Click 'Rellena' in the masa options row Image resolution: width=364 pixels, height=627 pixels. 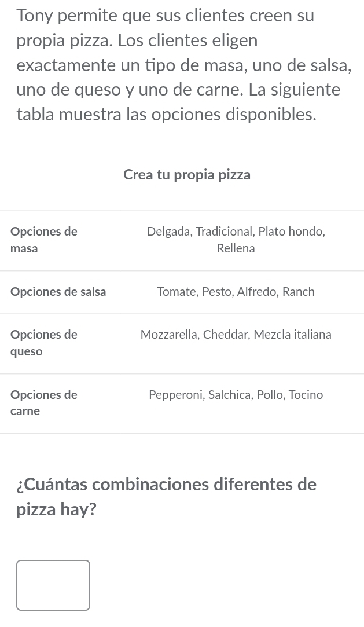[236, 248]
